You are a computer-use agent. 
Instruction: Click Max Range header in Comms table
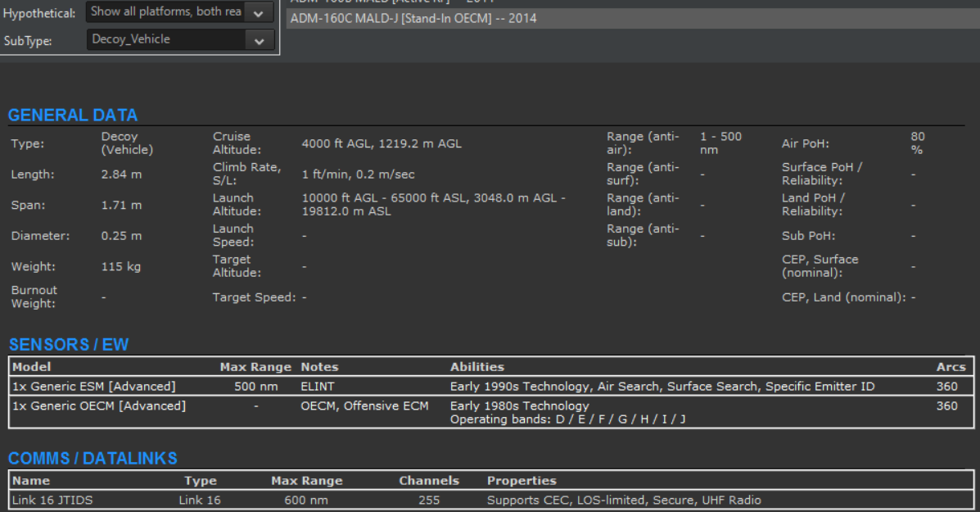pos(307,481)
